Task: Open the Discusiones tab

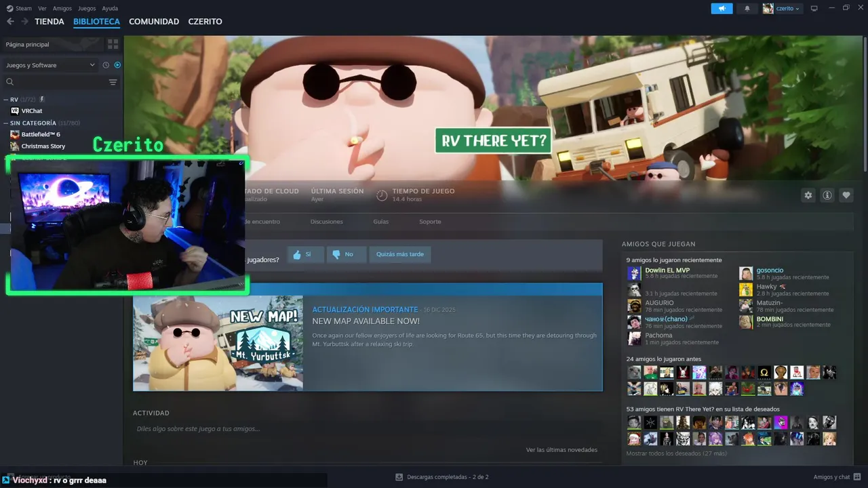Action: pos(327,222)
